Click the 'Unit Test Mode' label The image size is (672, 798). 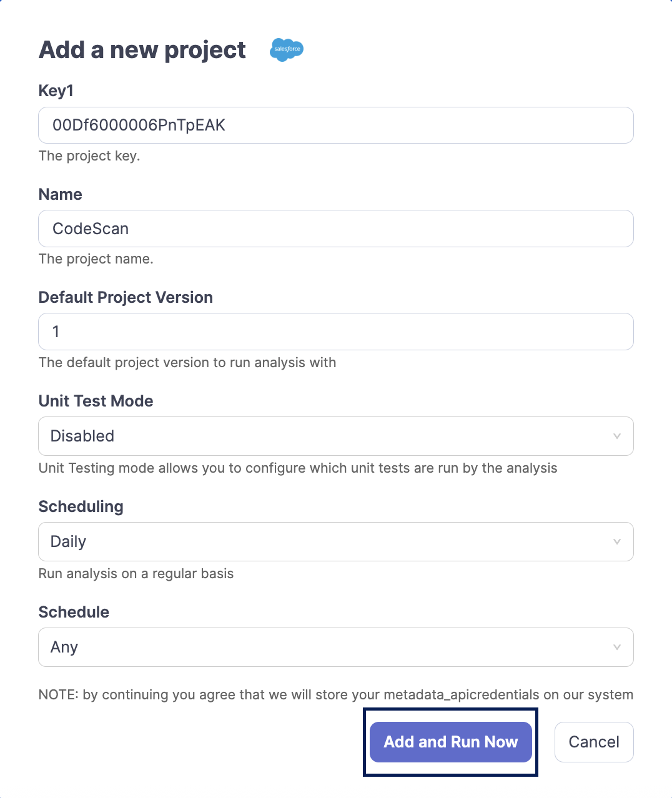pyautogui.click(x=96, y=401)
